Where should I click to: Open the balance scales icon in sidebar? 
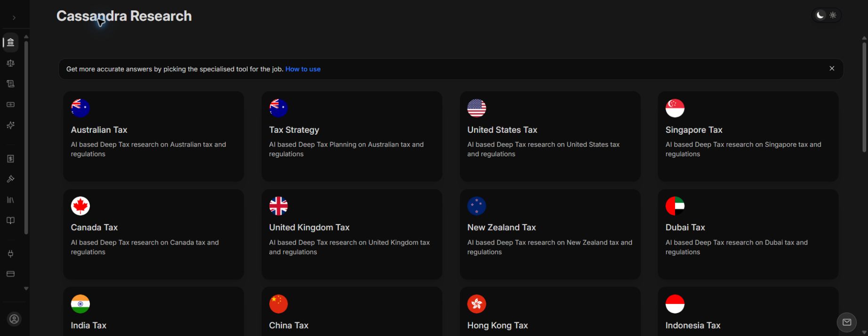(10, 63)
